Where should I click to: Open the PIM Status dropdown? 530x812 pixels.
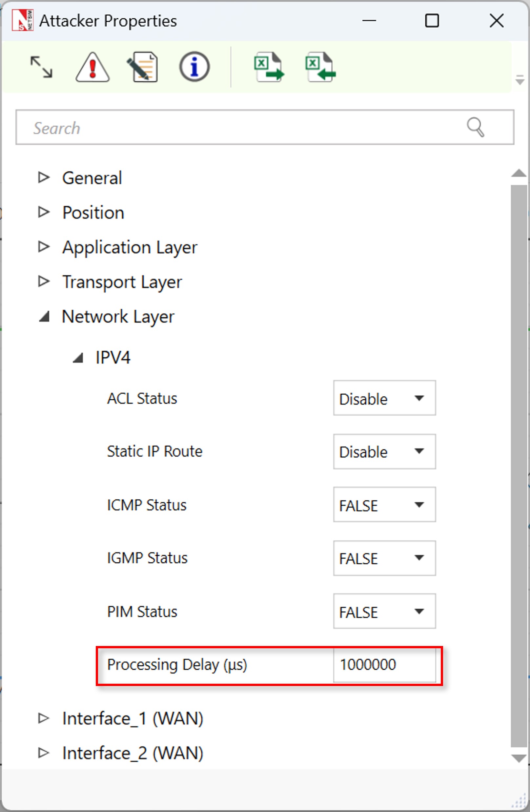click(384, 611)
